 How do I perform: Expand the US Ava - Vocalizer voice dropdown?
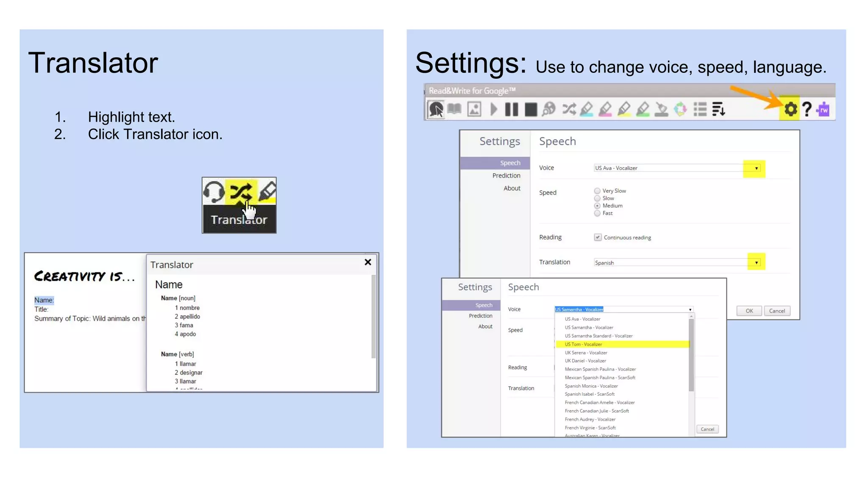[x=756, y=168]
